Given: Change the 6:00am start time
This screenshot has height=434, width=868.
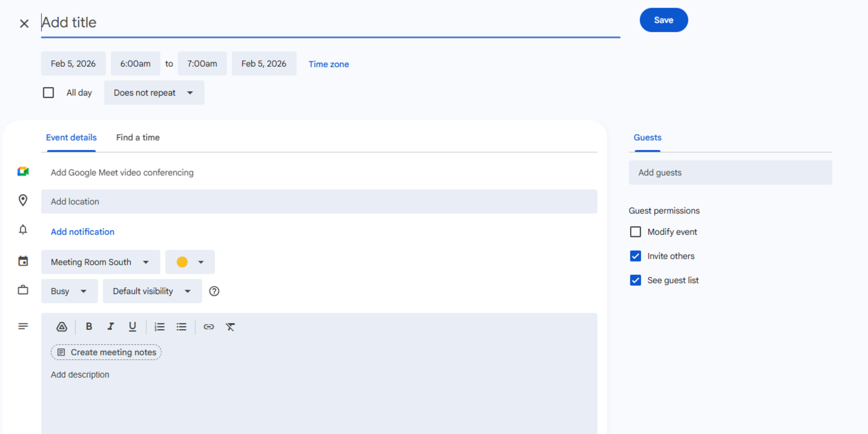Looking at the screenshot, I should click(135, 64).
